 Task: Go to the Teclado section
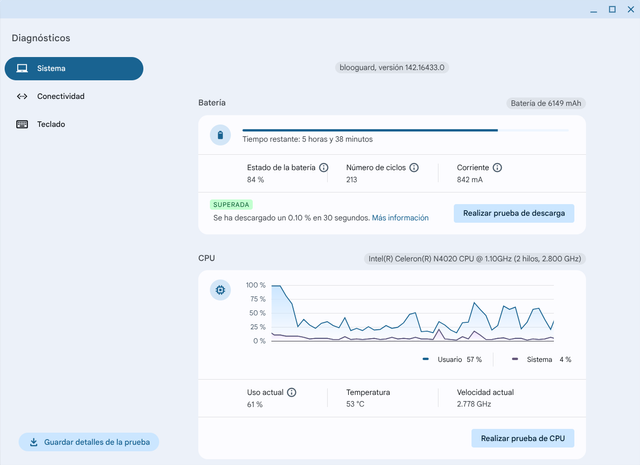(51, 124)
